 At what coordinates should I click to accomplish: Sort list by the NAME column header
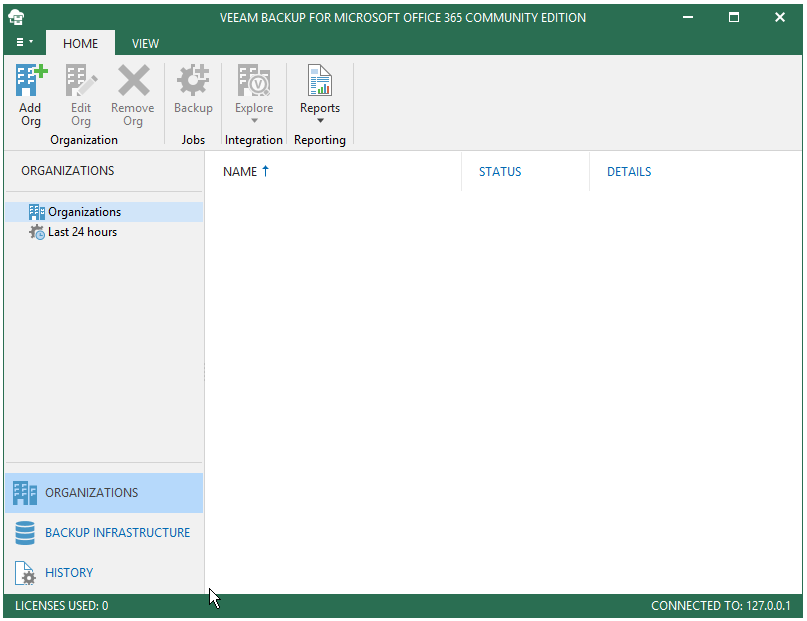[x=239, y=172]
